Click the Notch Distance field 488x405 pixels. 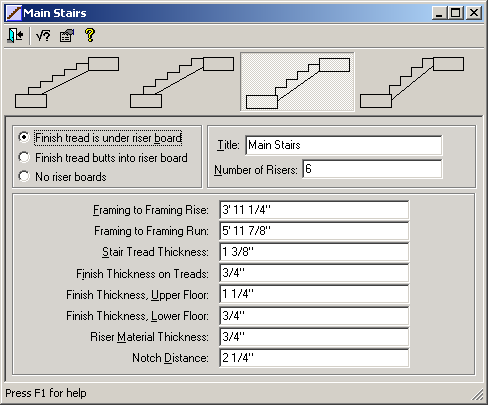coord(314,358)
